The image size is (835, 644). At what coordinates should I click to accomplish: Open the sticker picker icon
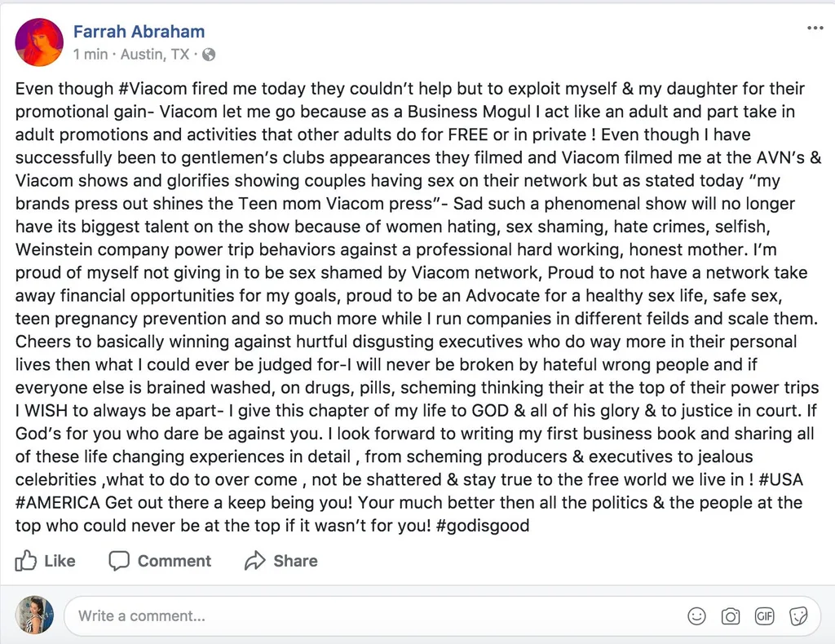point(798,616)
